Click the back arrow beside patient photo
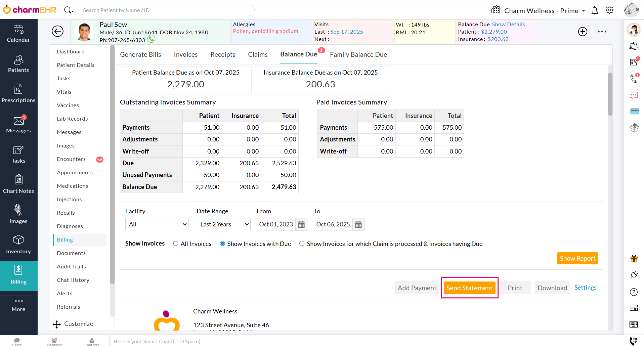Viewport: 644px width, 346px height. [57, 31]
